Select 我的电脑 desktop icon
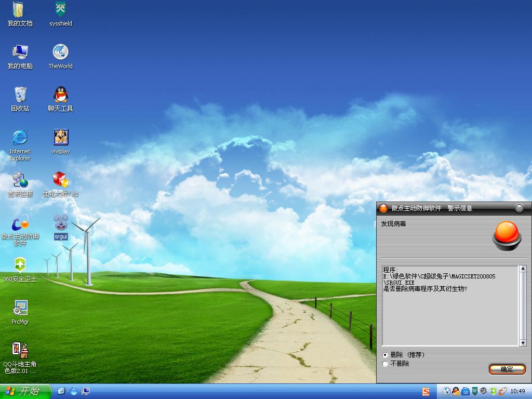The width and height of the screenshot is (532, 399). click(x=20, y=52)
